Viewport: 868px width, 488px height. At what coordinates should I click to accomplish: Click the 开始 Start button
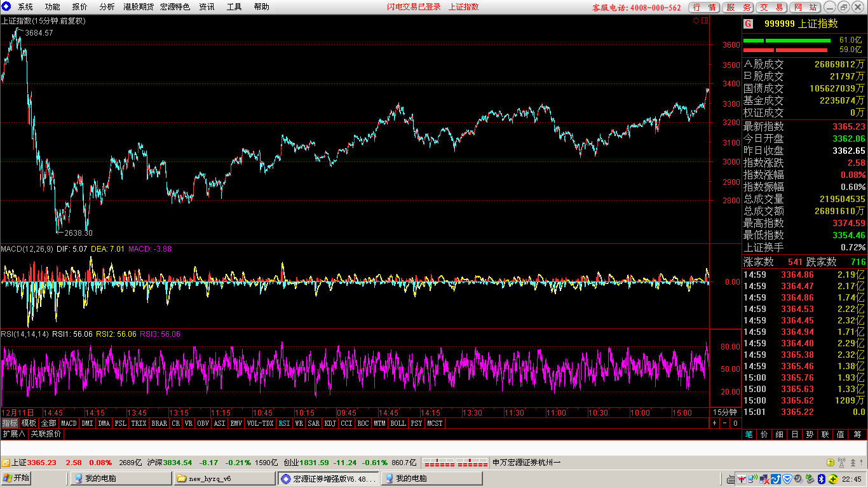tap(17, 478)
